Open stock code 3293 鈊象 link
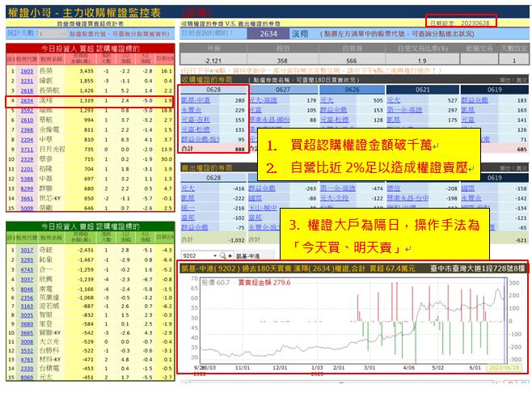The height and width of the screenshot is (393, 532). tap(27, 260)
